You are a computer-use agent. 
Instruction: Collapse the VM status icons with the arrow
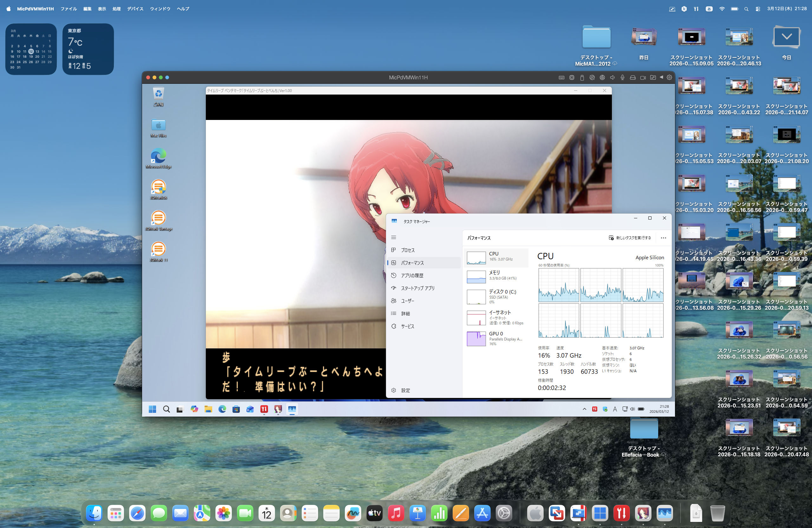click(662, 77)
